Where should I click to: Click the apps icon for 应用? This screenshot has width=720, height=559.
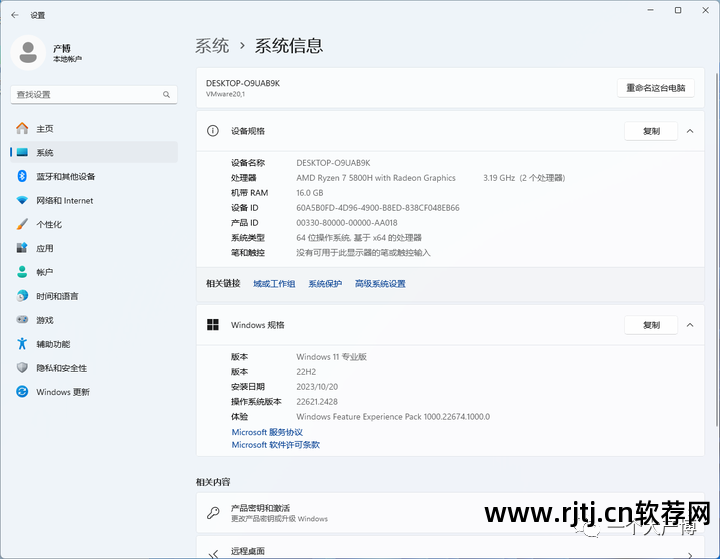point(22,248)
